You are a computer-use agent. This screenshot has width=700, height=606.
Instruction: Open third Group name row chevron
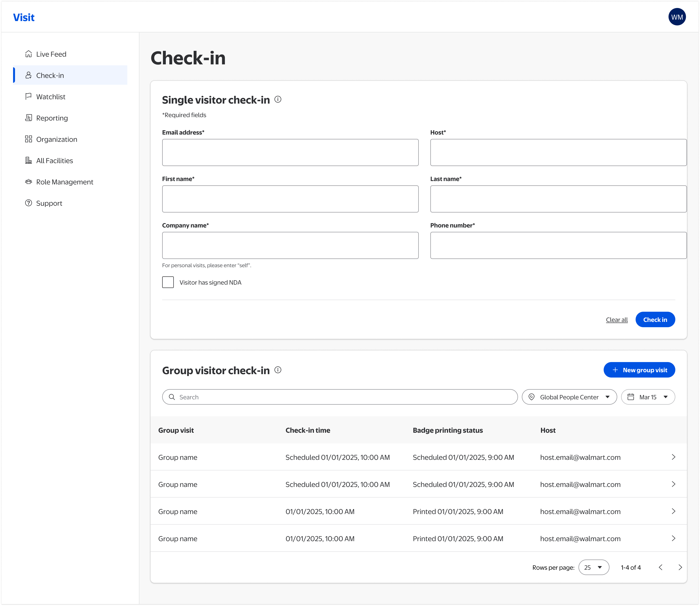pyautogui.click(x=673, y=511)
